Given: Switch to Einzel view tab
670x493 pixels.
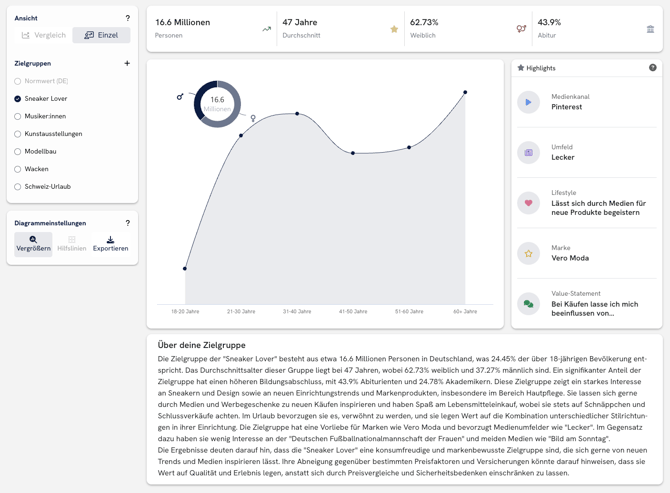Looking at the screenshot, I should coord(101,35).
